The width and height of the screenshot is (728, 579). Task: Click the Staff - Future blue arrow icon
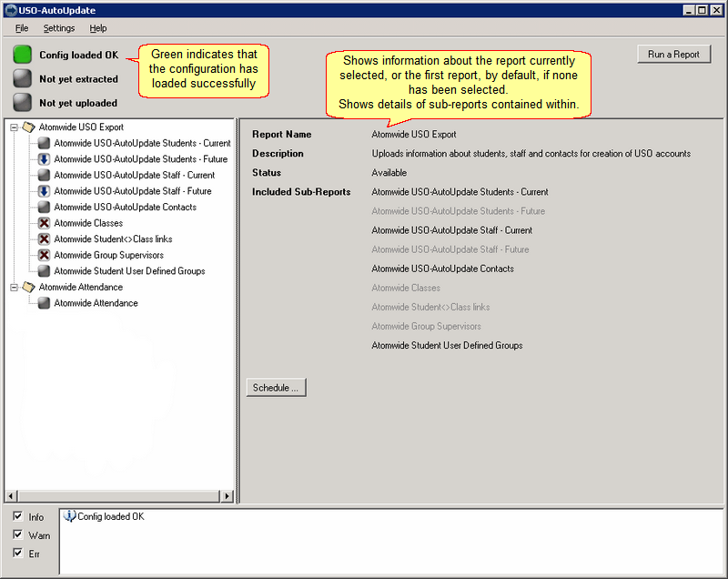(44, 191)
